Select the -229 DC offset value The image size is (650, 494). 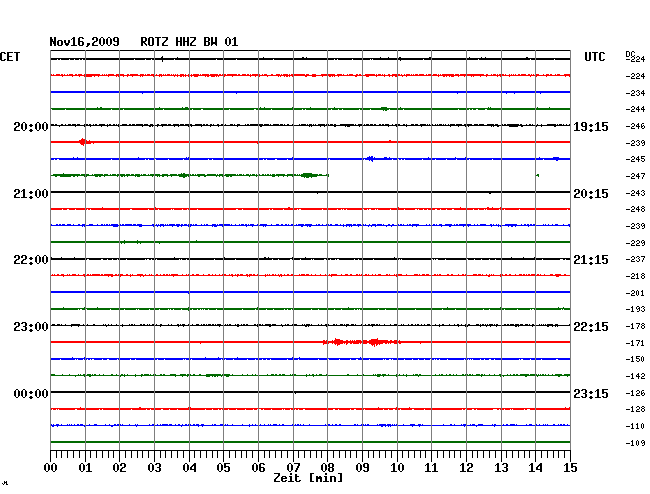tap(635, 243)
